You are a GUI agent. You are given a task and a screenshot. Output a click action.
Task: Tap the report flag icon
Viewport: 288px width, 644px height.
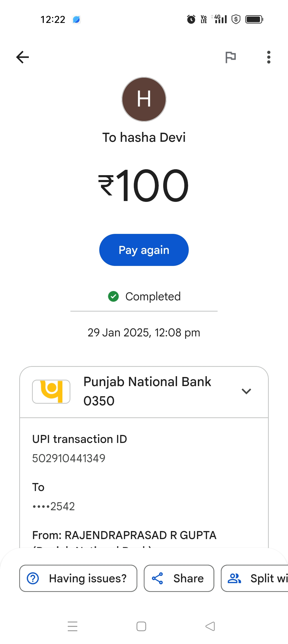[231, 57]
